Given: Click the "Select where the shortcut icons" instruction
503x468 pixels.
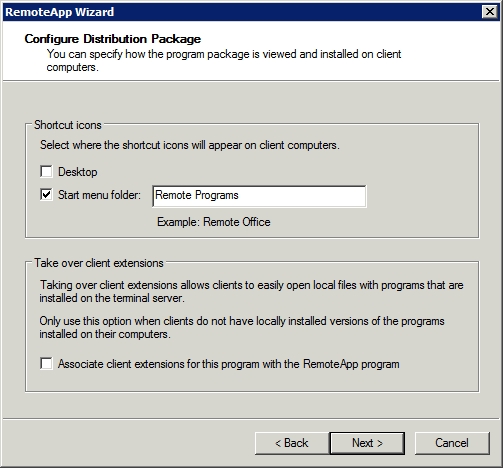Looking at the screenshot, I should pos(190,145).
